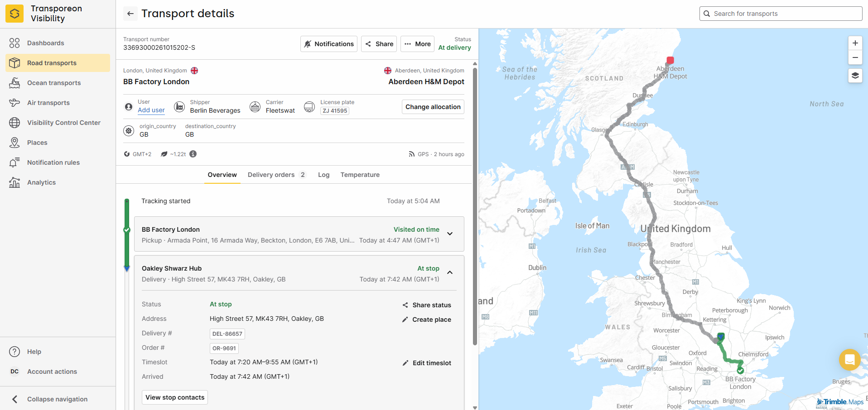Image resolution: width=868 pixels, height=410 pixels.
Task: Click the scroll down arrow of details panel
Action: click(x=475, y=407)
